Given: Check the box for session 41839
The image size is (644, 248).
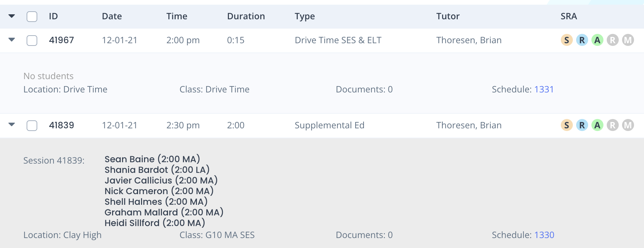Looking at the screenshot, I should (x=32, y=126).
